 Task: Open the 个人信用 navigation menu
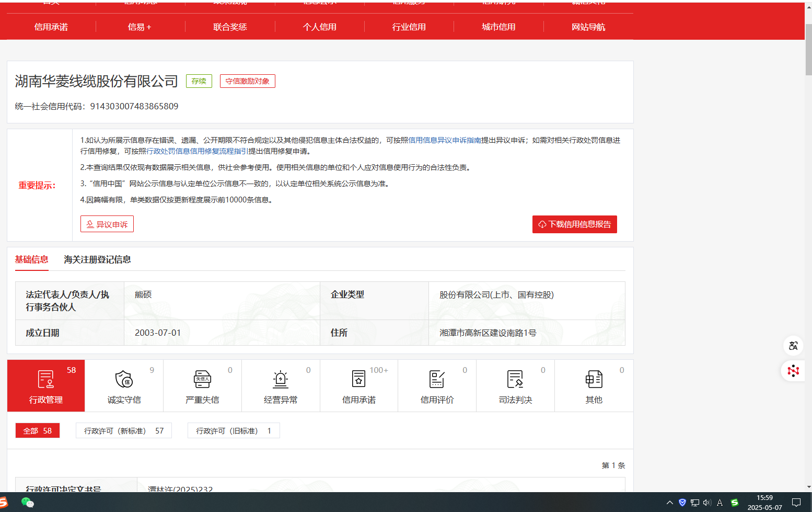click(x=320, y=27)
